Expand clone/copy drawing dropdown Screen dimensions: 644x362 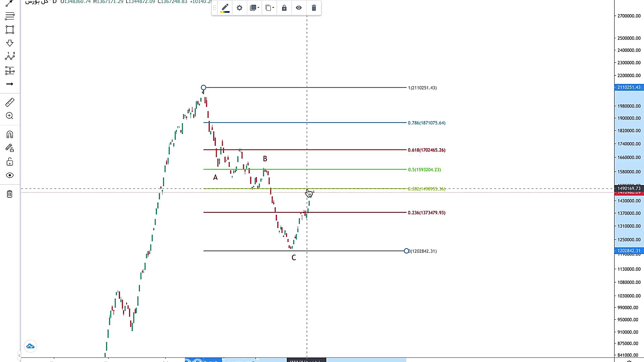[x=270, y=8]
